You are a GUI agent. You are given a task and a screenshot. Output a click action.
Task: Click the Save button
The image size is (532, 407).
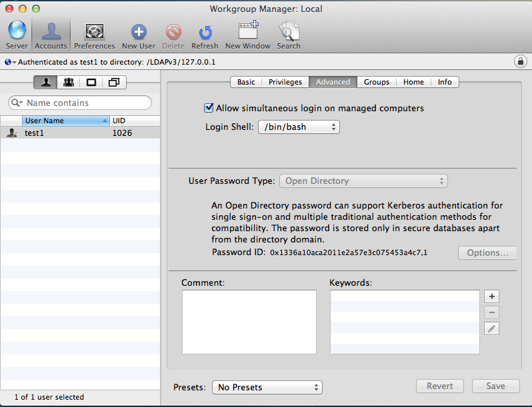(x=495, y=386)
